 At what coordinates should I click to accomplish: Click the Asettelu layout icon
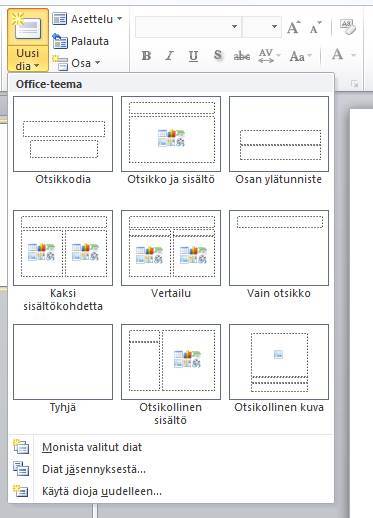[60, 19]
